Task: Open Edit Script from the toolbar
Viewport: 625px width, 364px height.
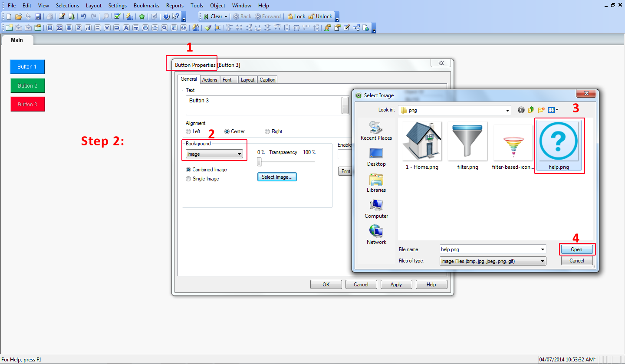Action: [x=62, y=16]
